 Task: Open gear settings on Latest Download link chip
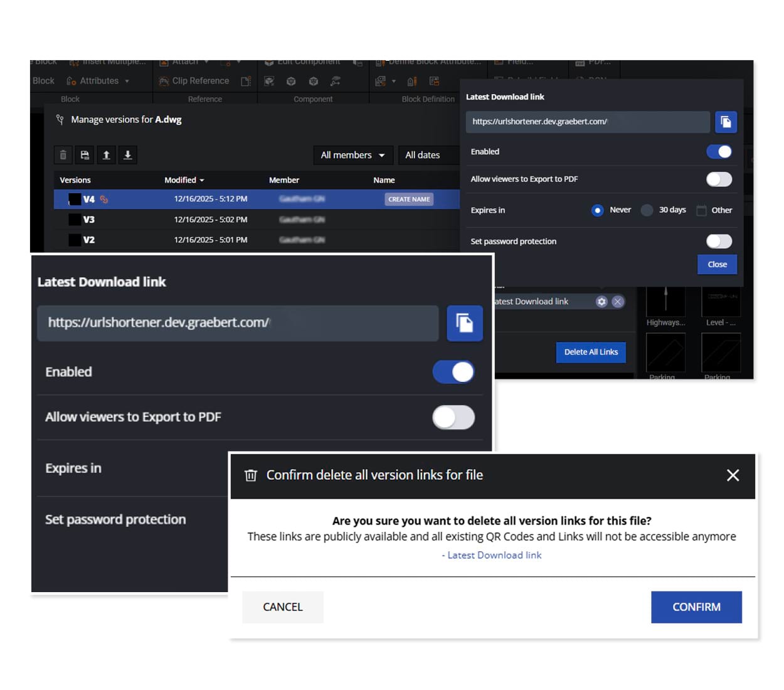point(601,302)
